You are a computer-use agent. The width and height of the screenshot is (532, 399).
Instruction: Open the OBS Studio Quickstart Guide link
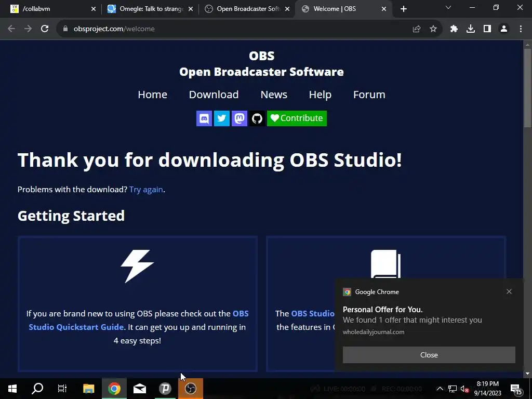(76, 327)
